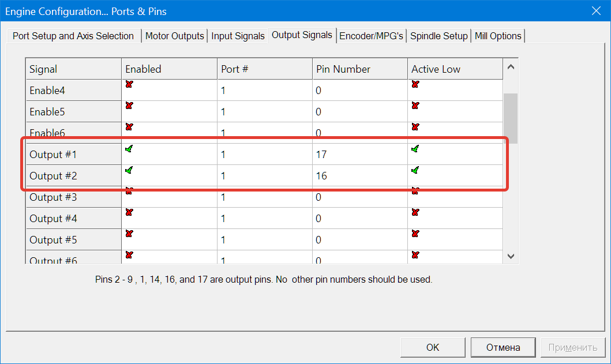Click the red X Enabled for Output #4

coord(129,213)
